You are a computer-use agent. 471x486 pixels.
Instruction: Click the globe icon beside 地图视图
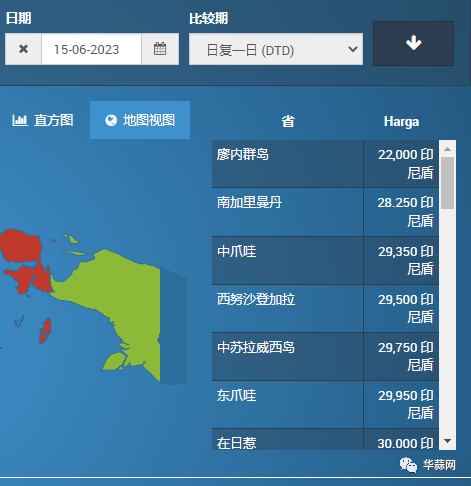click(111, 120)
